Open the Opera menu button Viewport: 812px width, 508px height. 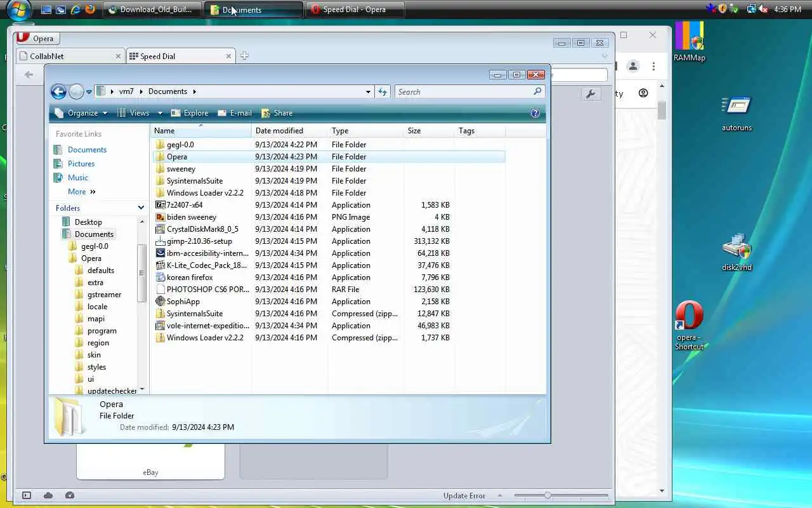click(37, 38)
